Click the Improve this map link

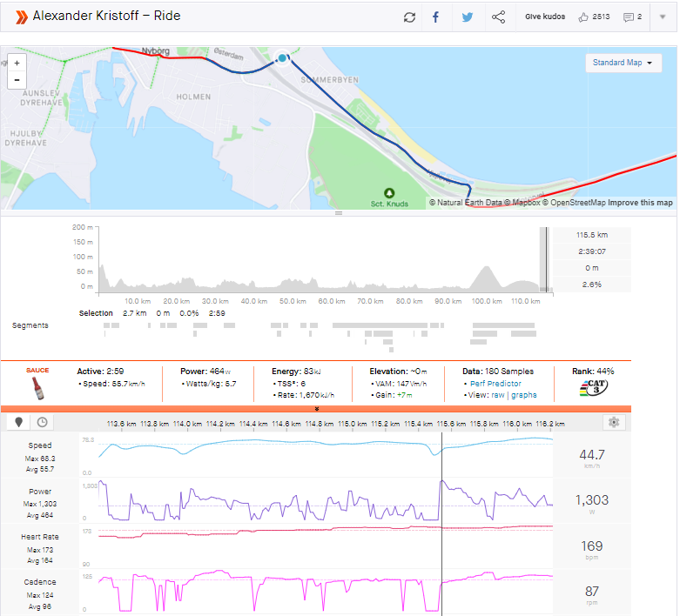click(640, 203)
